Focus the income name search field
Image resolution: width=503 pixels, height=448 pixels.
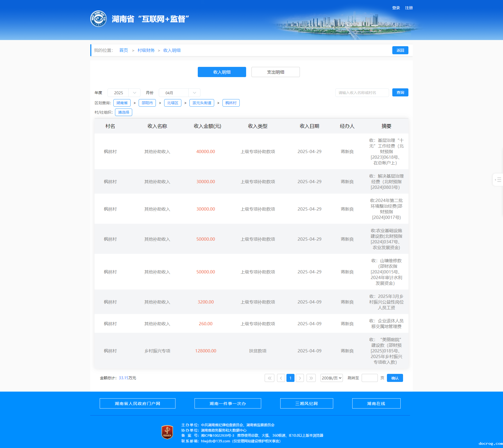(x=362, y=93)
